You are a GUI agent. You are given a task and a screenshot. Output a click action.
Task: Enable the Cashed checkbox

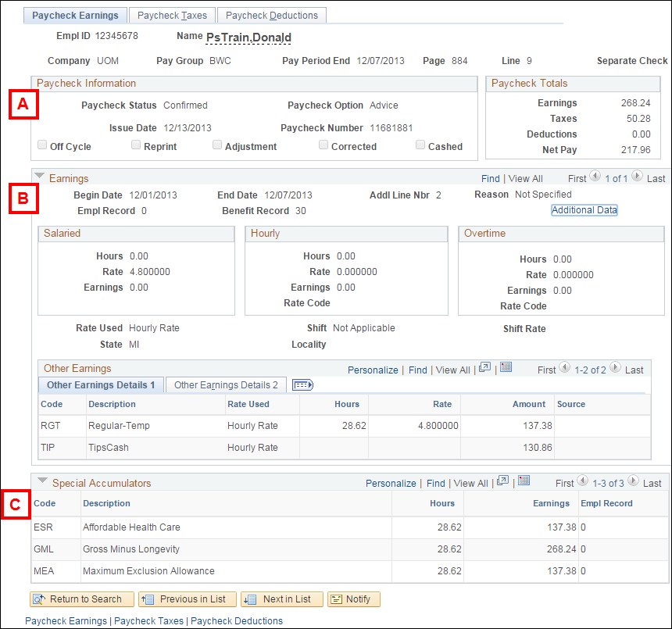point(420,145)
